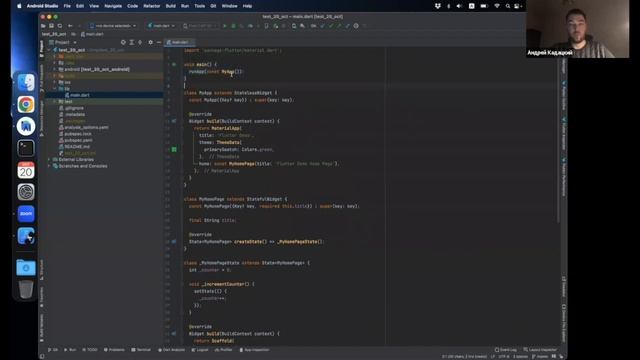Click main.dart in breadcrumb bar

(x=92, y=34)
